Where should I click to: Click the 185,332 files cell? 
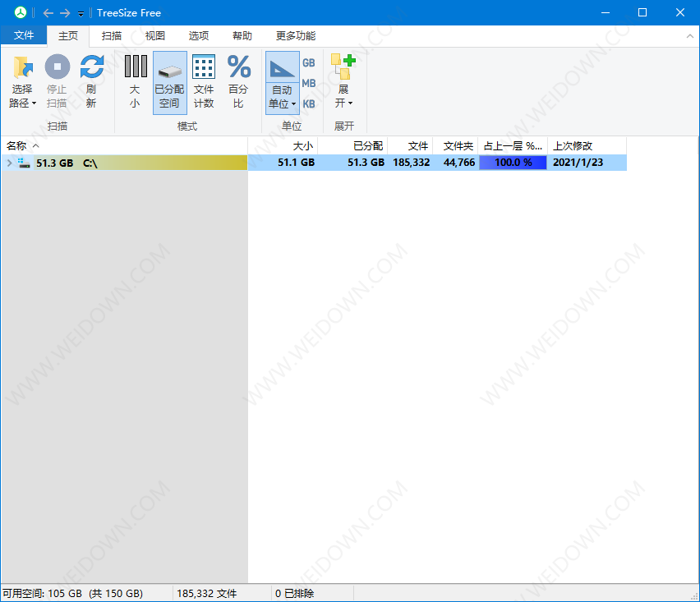tap(411, 163)
